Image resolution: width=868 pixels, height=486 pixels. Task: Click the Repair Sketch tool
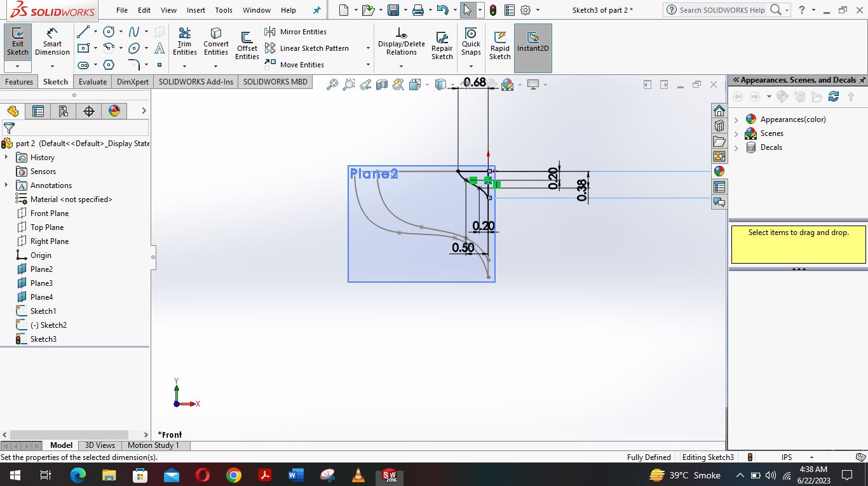[x=442, y=44]
